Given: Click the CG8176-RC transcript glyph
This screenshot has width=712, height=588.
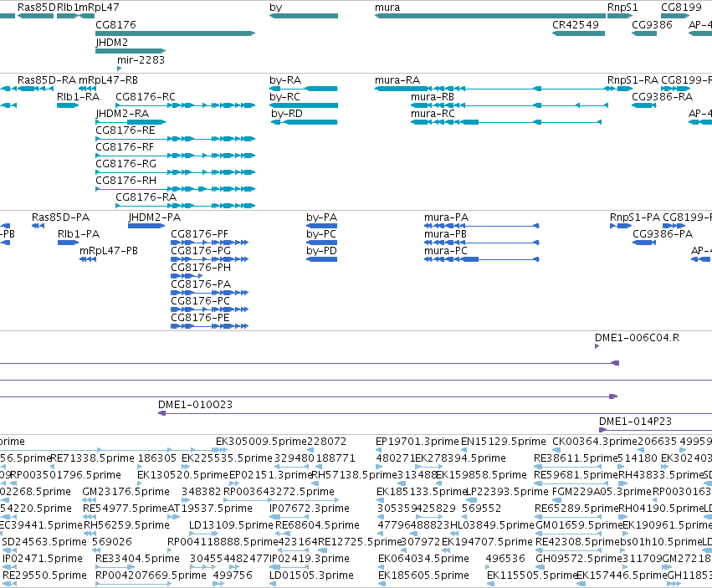Looking at the screenshot, I should (185, 105).
